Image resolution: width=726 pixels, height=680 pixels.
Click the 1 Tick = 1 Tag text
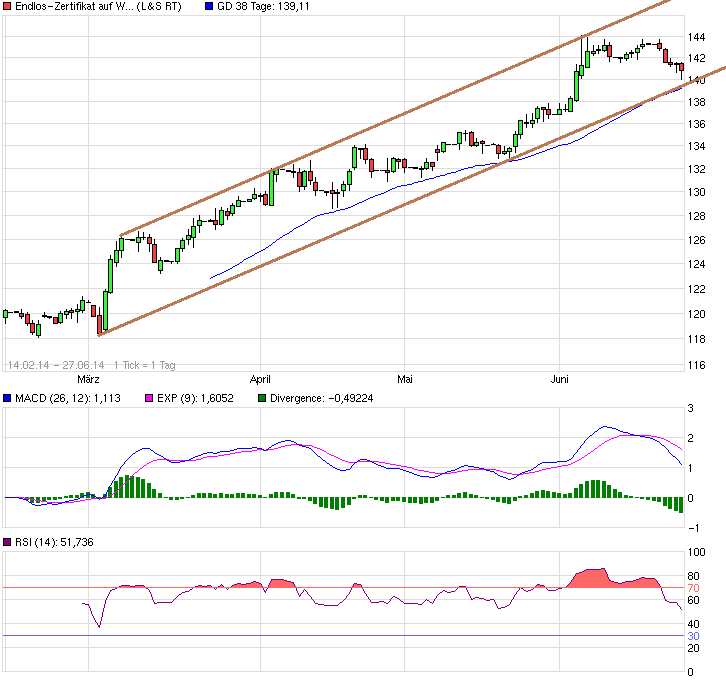pyautogui.click(x=144, y=364)
